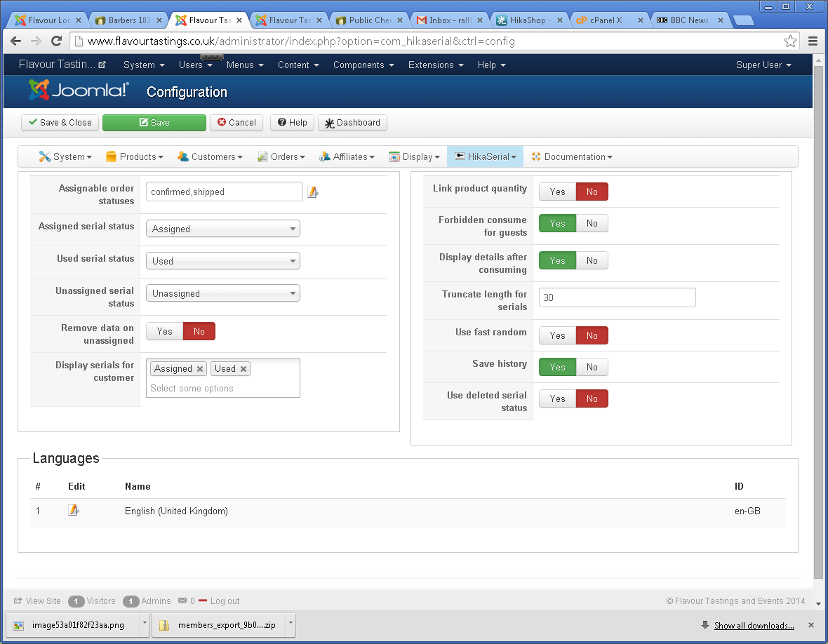This screenshot has height=644, width=828.
Task: Expand the Customers menu
Action: (211, 156)
